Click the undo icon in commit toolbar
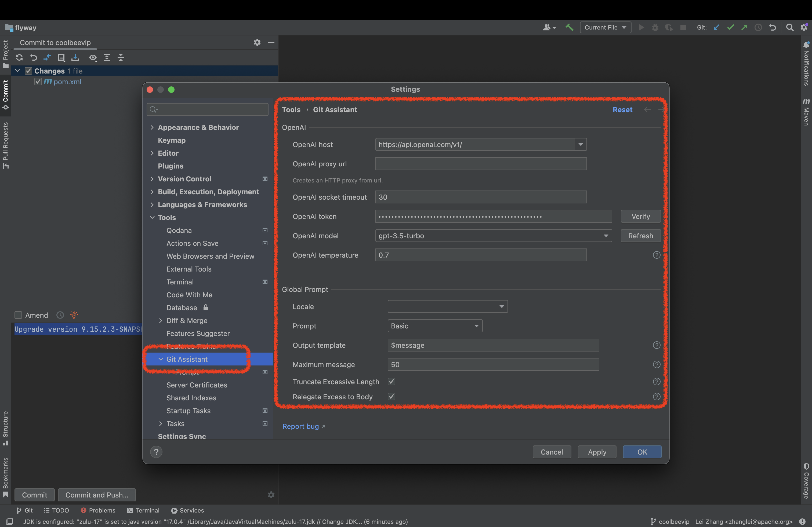The image size is (812, 527). (x=32, y=57)
